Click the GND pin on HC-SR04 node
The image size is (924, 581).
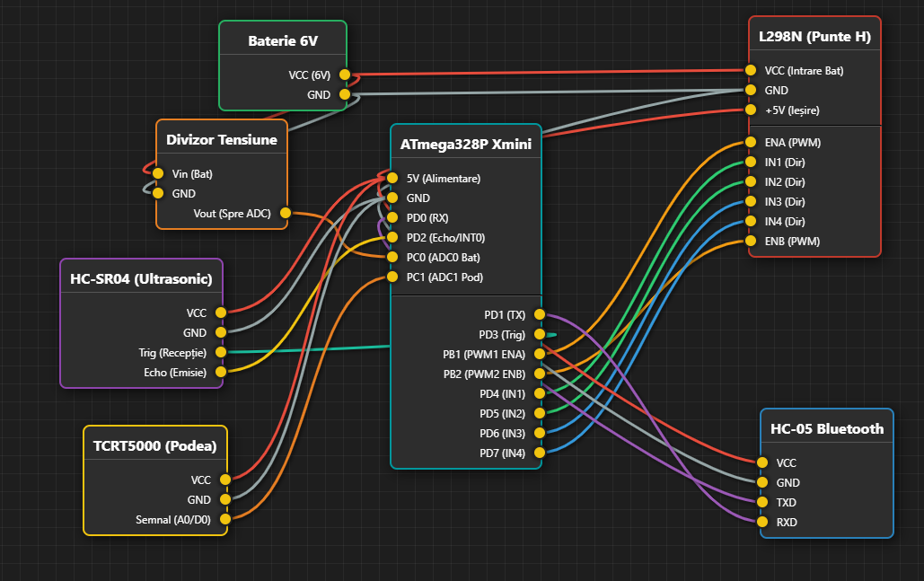220,332
